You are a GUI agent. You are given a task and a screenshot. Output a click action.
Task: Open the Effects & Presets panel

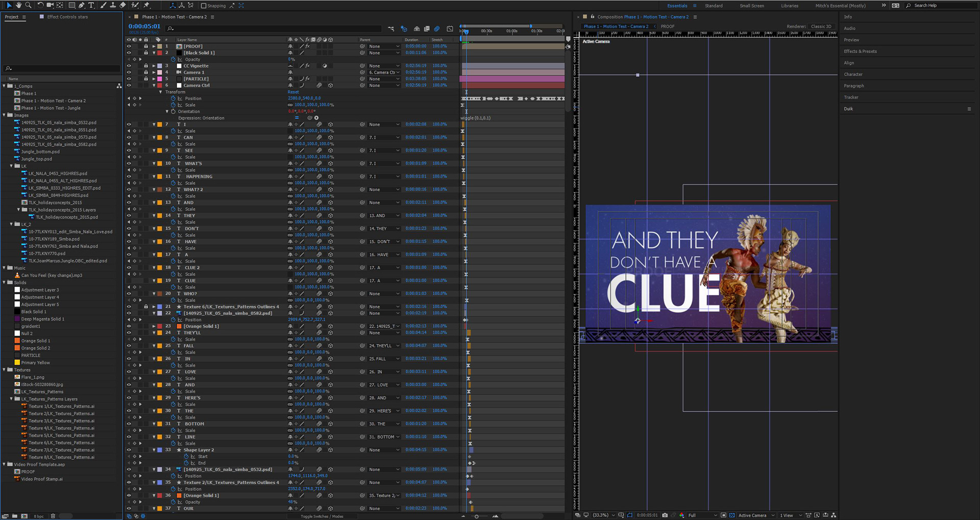pos(860,51)
